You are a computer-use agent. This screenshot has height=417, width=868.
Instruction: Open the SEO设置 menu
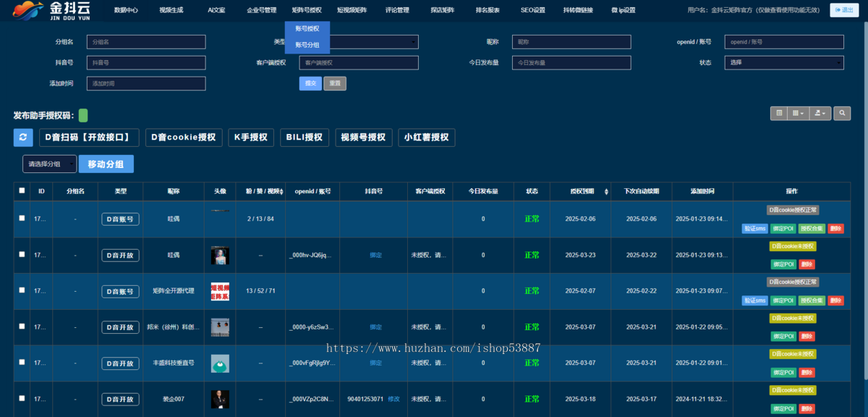pyautogui.click(x=533, y=10)
